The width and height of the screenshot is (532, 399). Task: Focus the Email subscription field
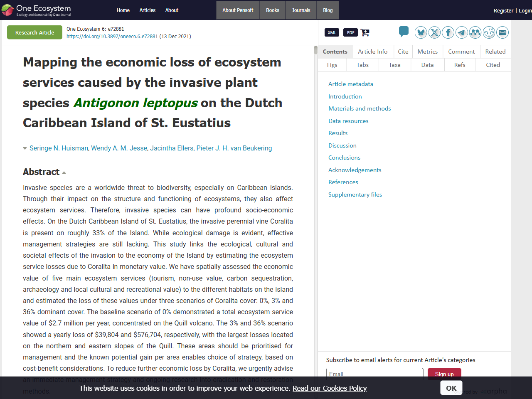pos(375,374)
